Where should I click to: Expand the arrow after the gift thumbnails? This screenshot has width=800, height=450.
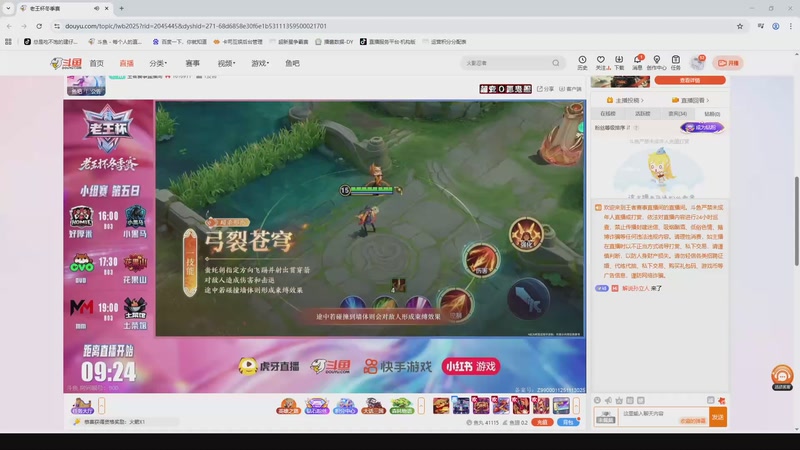(x=576, y=406)
